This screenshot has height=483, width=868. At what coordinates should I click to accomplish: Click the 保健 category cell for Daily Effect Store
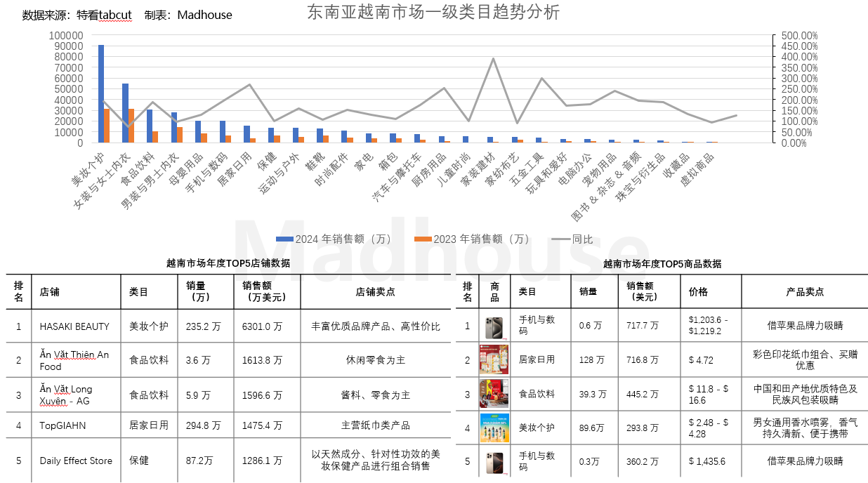140,461
